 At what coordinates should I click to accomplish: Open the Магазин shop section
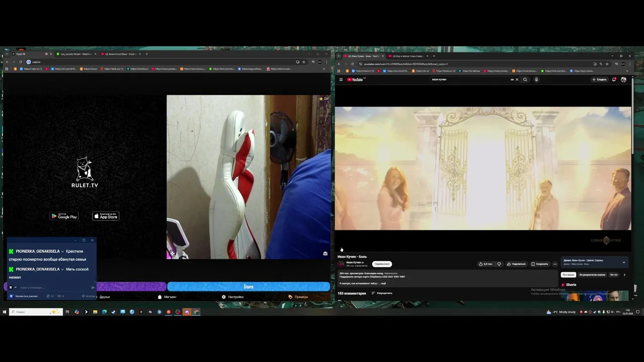167,297
